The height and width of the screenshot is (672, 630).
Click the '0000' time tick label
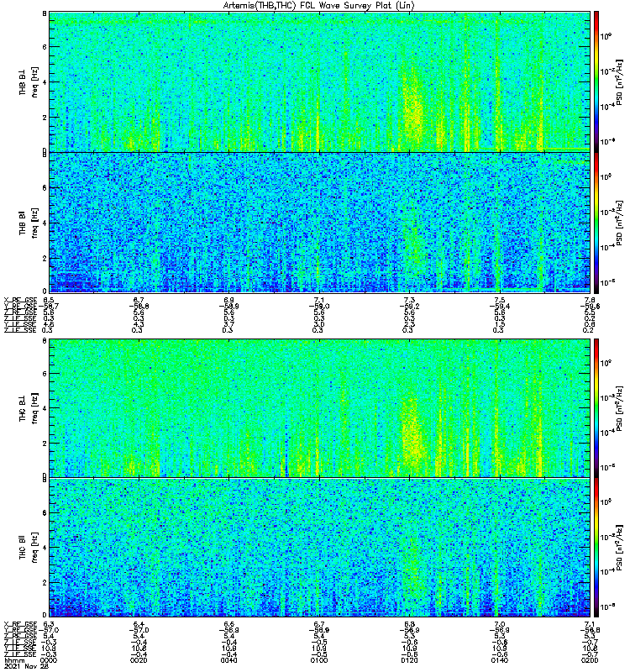pyautogui.click(x=49, y=660)
